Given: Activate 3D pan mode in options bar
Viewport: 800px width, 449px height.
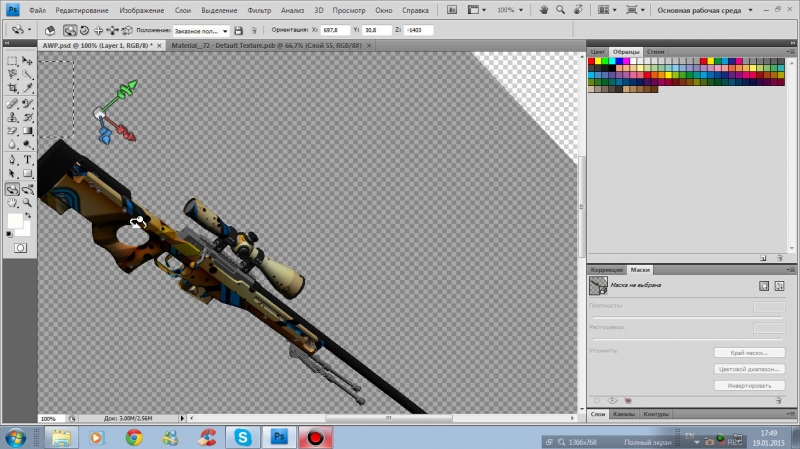Looking at the screenshot, I should [98, 31].
